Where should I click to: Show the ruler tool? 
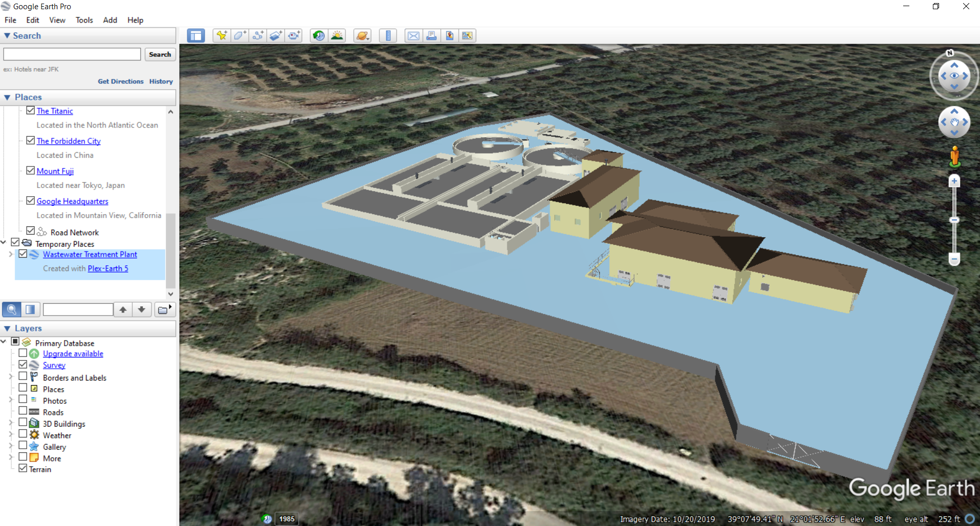pos(388,35)
